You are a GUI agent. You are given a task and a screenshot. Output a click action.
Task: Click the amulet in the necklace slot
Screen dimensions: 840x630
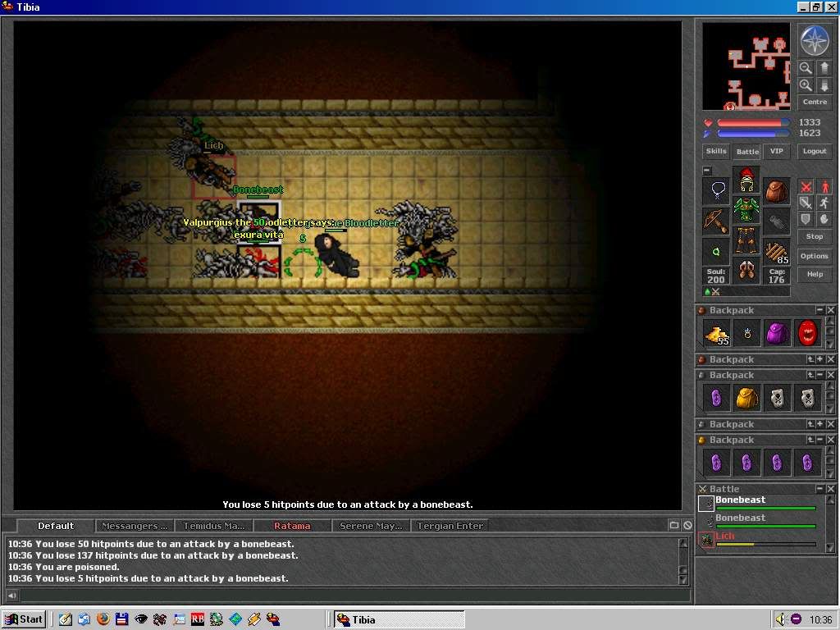[x=717, y=190]
